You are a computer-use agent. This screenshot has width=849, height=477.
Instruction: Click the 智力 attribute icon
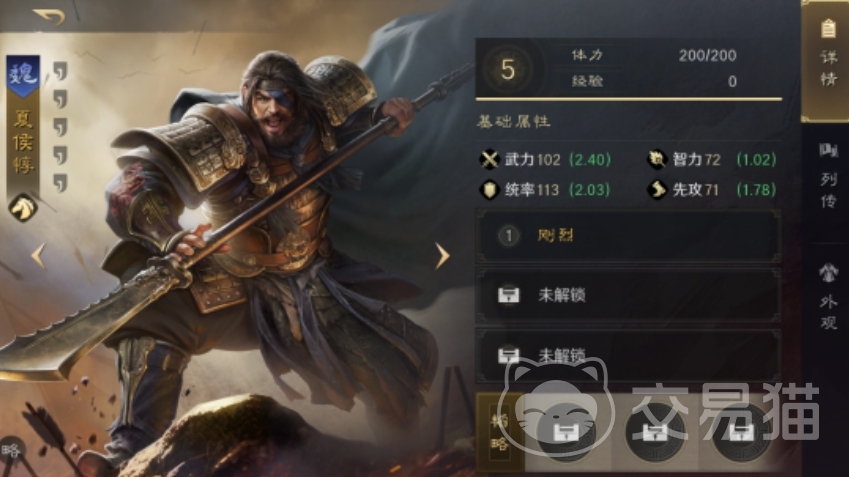(657, 159)
